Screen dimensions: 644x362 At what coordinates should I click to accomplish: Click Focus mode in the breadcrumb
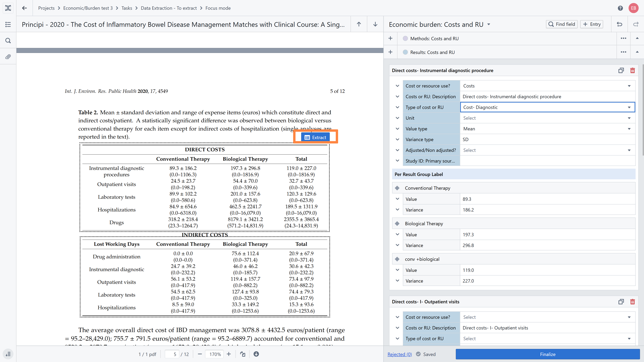[x=218, y=8]
